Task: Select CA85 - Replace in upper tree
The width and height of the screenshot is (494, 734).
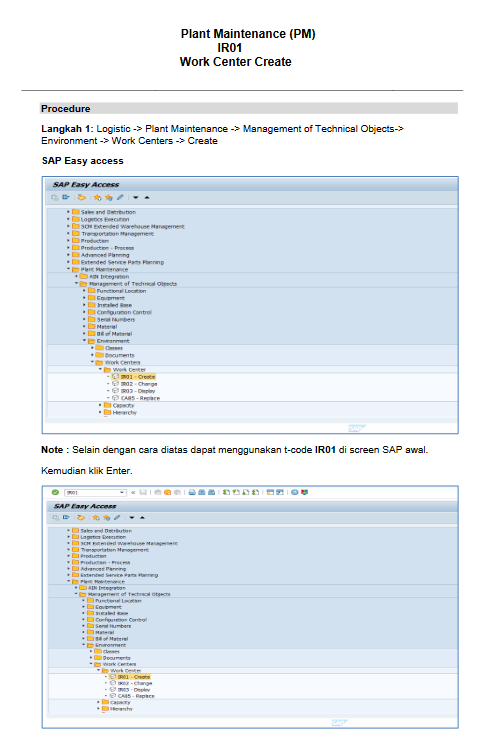Action: 135,398
